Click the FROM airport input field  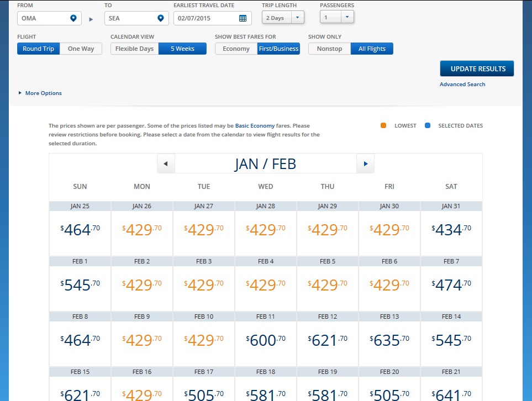click(44, 18)
